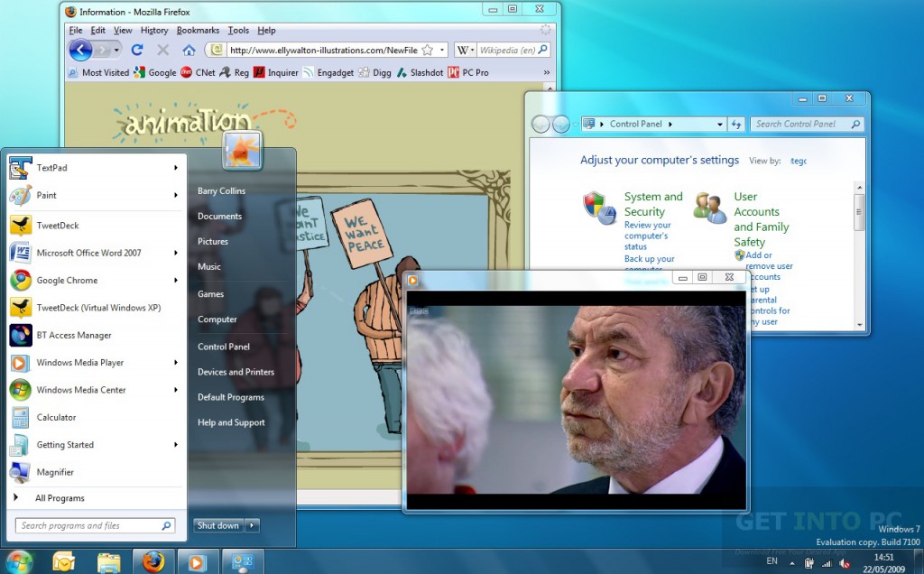
Task: Open Control Panel from Start menu
Action: tap(224, 347)
